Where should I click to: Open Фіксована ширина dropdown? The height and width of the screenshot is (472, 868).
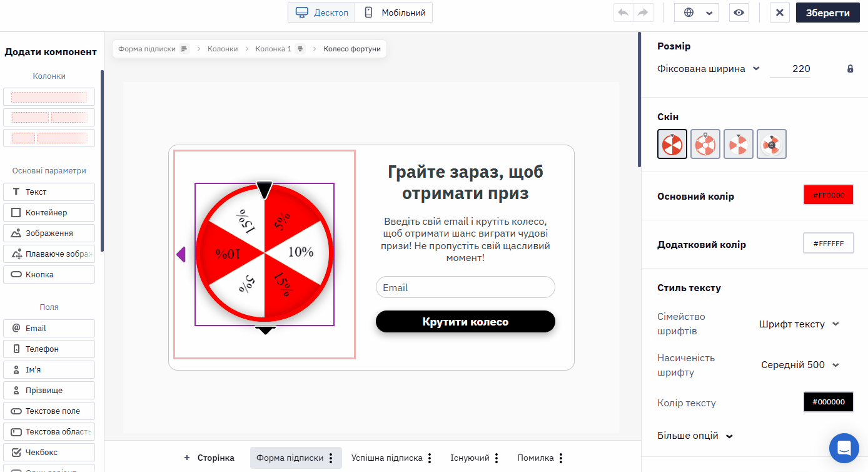(x=709, y=69)
